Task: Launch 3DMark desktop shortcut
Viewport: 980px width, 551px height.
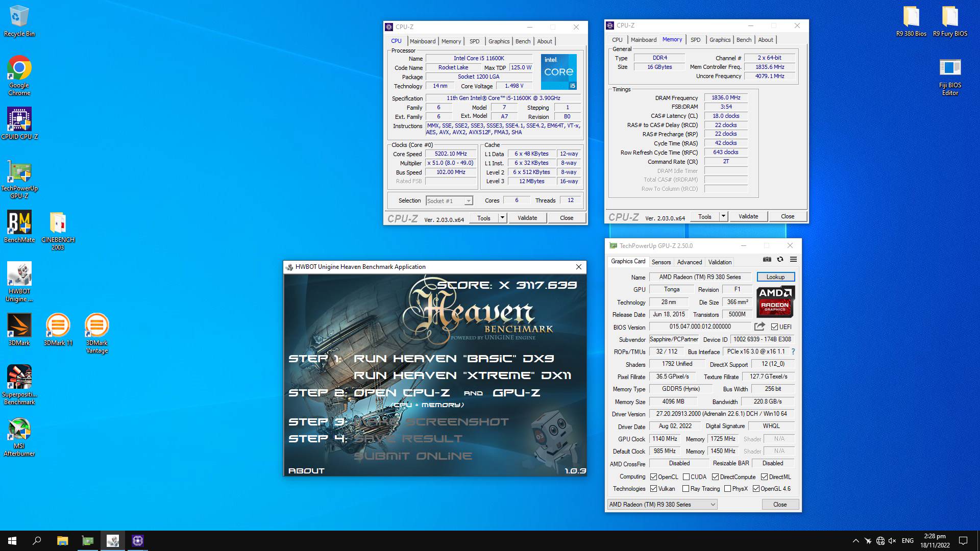Action: tap(19, 330)
